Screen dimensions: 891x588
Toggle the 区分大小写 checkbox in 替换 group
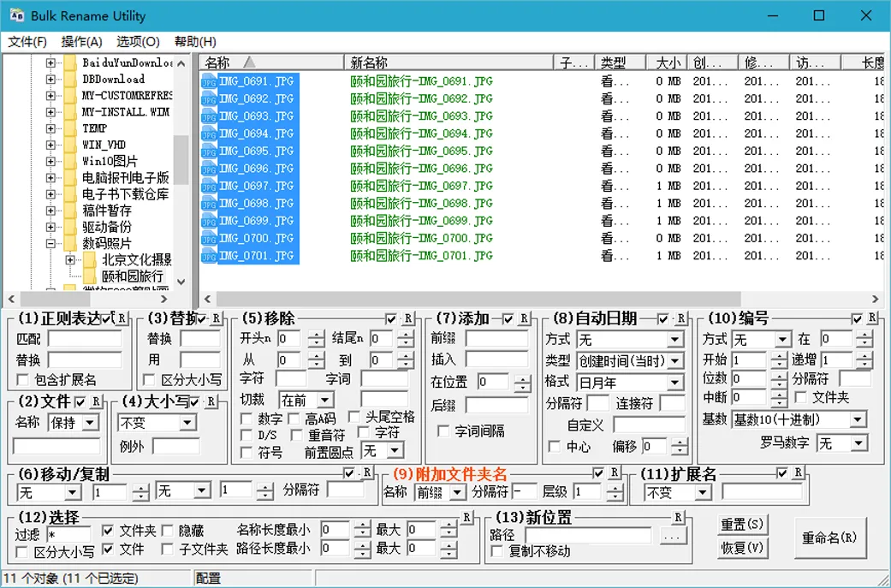[150, 379]
